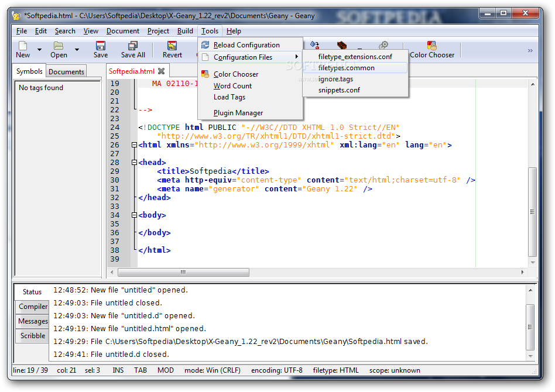Click editor scroll left arrow
This screenshot has height=392, width=555.
coord(112,272)
